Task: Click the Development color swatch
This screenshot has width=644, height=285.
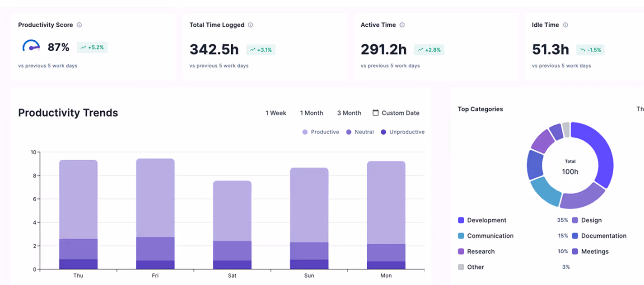Action: [461, 220]
